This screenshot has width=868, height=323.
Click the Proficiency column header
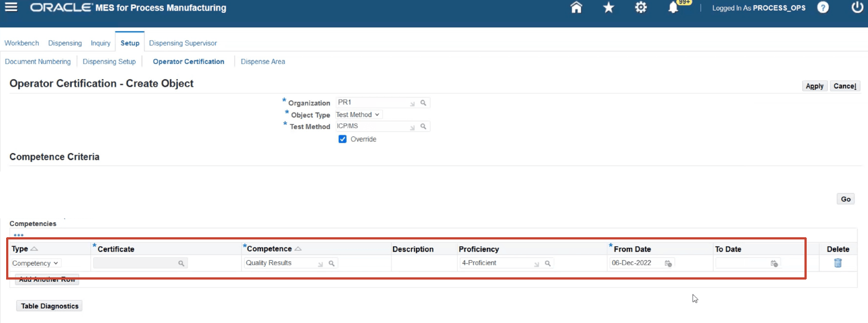point(479,249)
